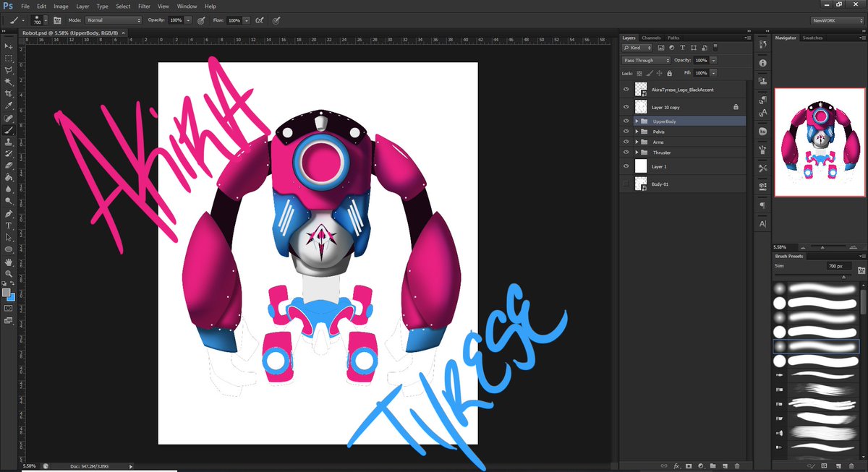Click the Add layer style fx icon
868x472 pixels.
click(677, 465)
